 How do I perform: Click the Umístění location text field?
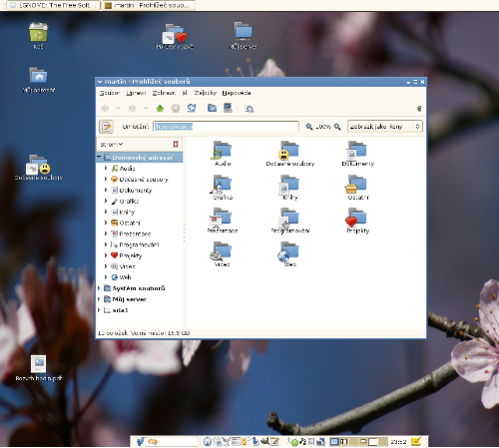pyautogui.click(x=226, y=127)
